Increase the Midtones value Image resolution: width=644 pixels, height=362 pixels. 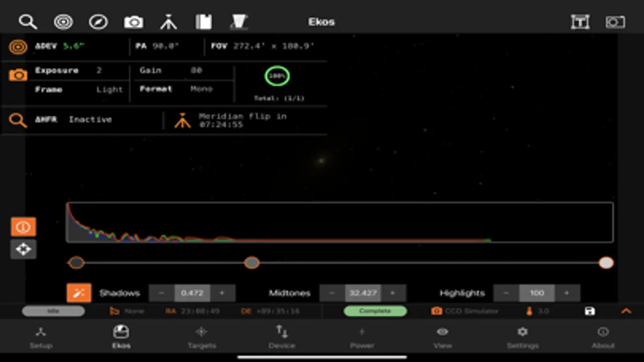coord(393,293)
